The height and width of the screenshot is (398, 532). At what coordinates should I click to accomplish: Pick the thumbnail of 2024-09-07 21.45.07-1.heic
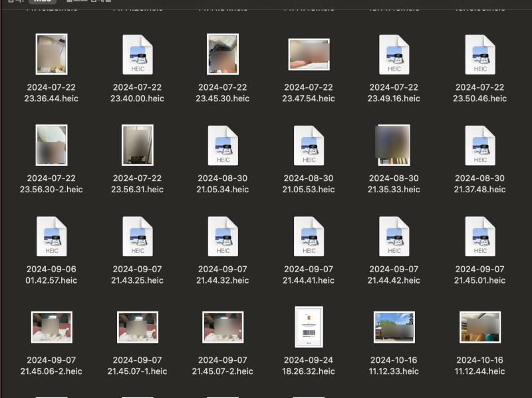click(138, 327)
